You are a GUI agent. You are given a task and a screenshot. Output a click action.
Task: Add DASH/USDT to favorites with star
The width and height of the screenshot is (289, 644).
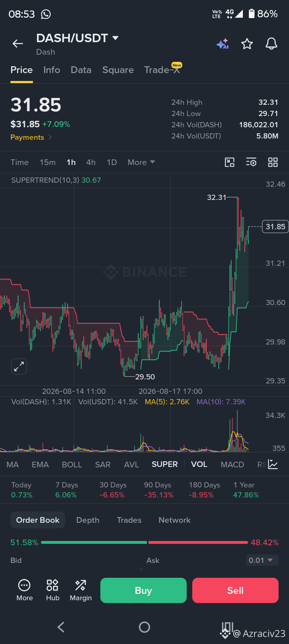click(x=247, y=44)
